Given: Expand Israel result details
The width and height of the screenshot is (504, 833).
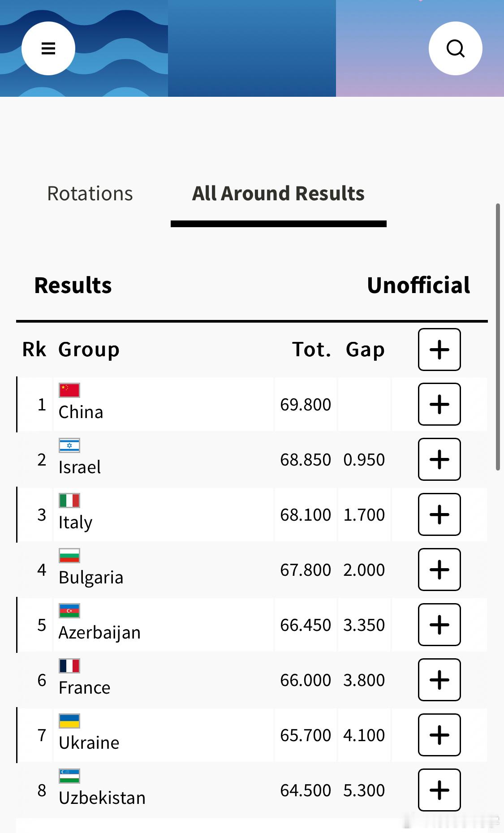Looking at the screenshot, I should point(439,459).
